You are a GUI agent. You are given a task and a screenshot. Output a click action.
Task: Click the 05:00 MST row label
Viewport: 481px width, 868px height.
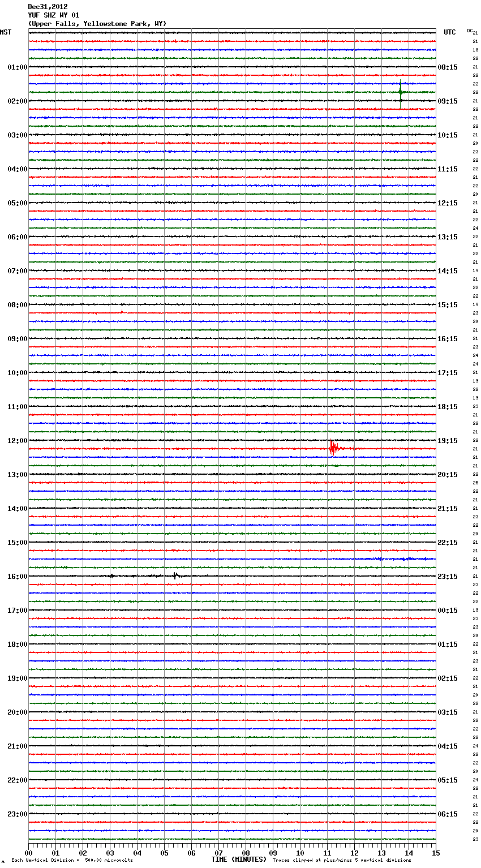pyautogui.click(x=18, y=203)
